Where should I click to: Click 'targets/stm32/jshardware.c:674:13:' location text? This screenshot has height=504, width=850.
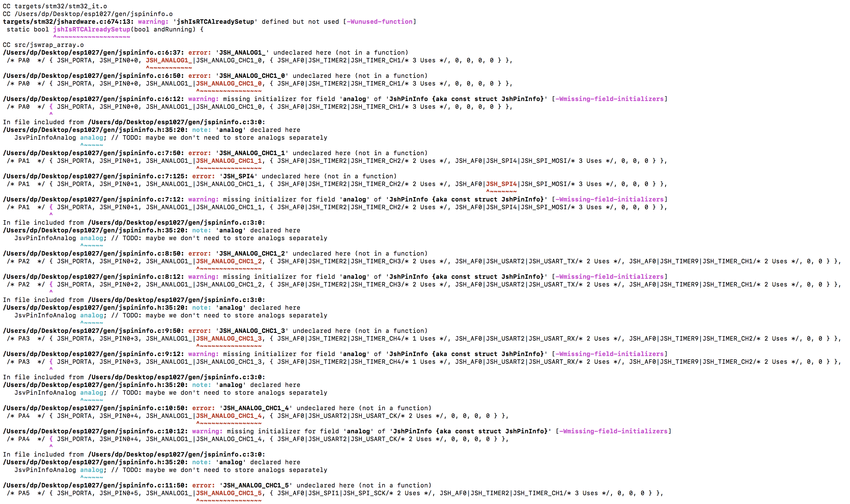[68, 22]
